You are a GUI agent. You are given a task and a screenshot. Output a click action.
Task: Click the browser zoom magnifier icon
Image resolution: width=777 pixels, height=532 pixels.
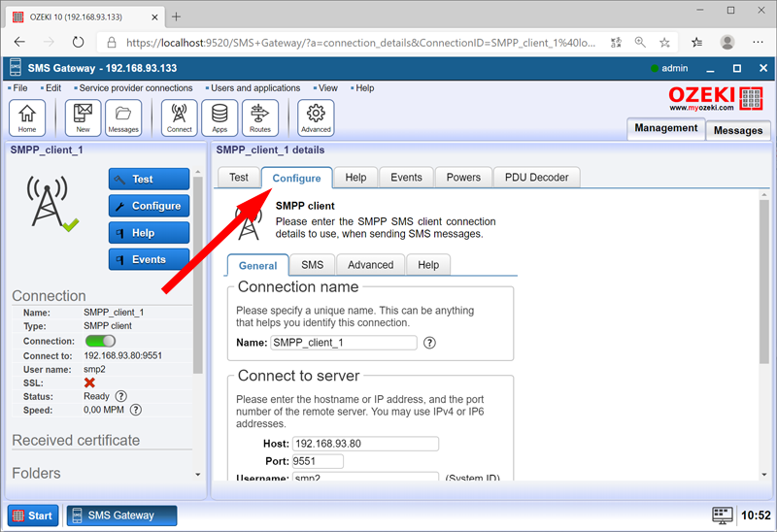(640, 43)
